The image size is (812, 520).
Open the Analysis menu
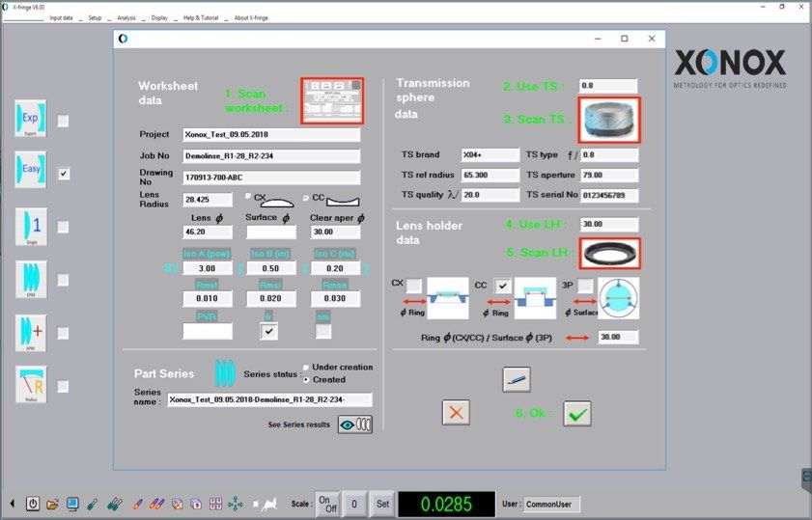(126, 17)
